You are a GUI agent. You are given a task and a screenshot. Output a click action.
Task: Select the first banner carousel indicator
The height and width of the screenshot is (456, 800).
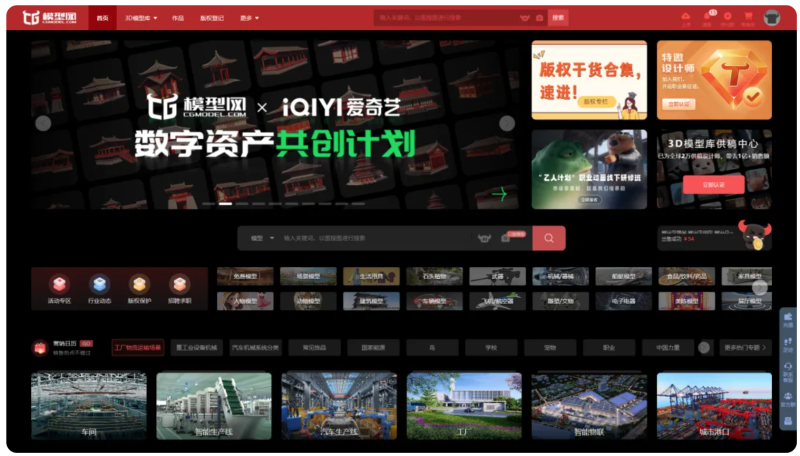pos(209,204)
